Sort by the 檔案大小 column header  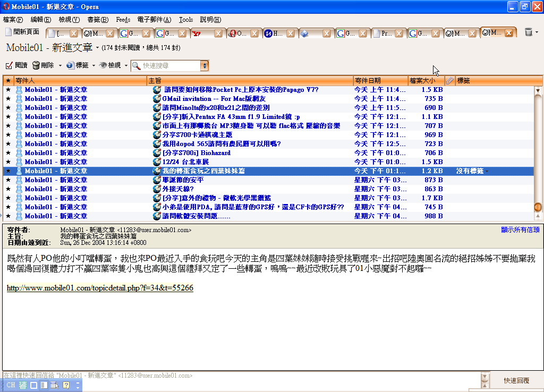[x=427, y=81]
